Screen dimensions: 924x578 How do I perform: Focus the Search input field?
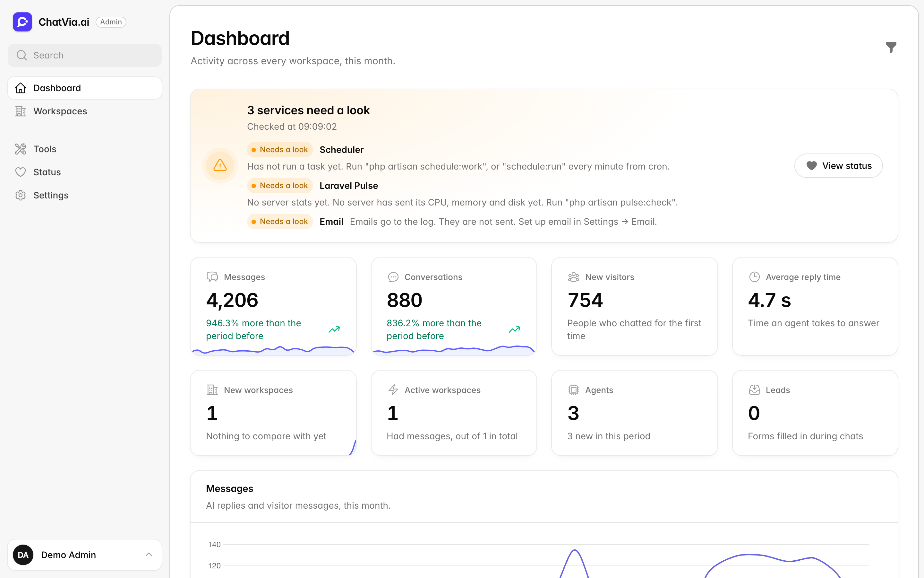pyautogui.click(x=85, y=55)
